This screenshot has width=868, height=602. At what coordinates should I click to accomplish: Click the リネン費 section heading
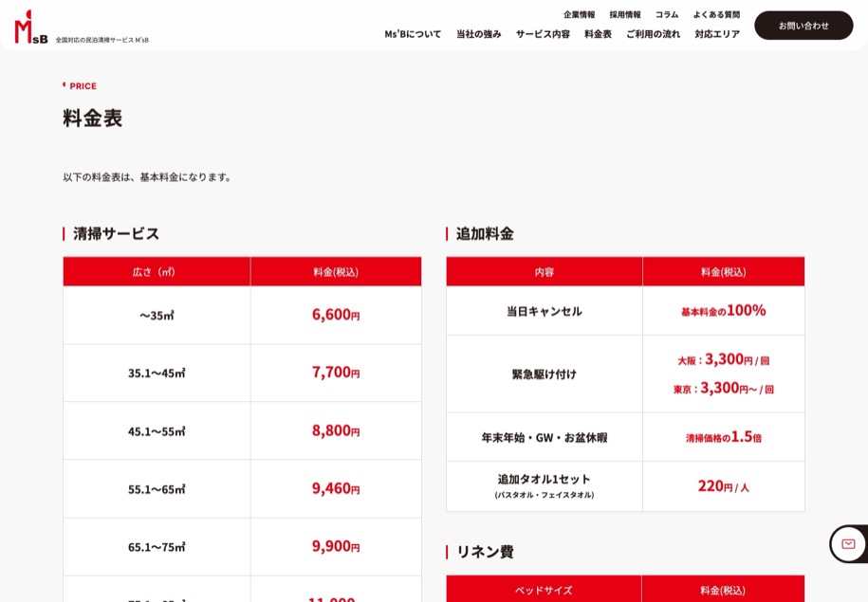[x=485, y=552]
